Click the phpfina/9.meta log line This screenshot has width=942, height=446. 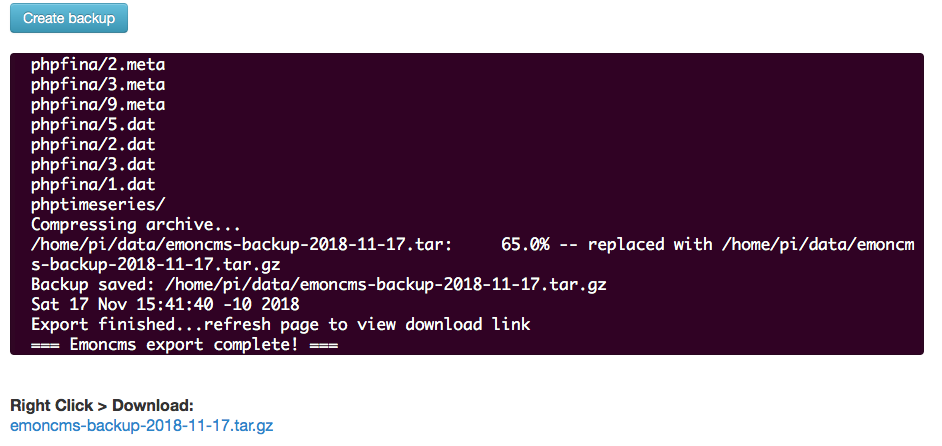point(98,105)
